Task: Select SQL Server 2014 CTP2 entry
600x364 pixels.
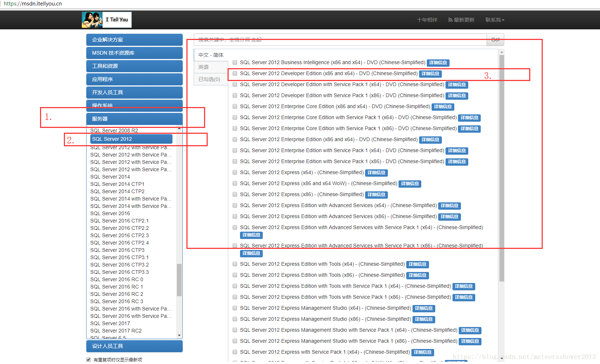Action: pos(117,191)
